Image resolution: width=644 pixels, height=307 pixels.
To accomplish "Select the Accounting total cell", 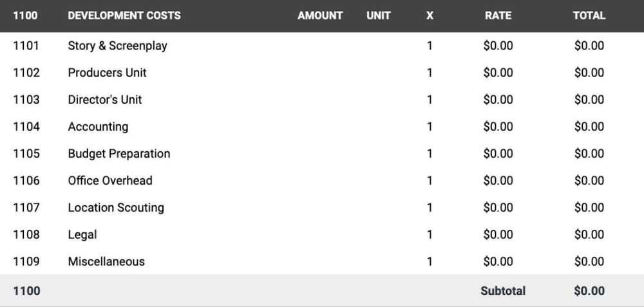I will tap(589, 127).
